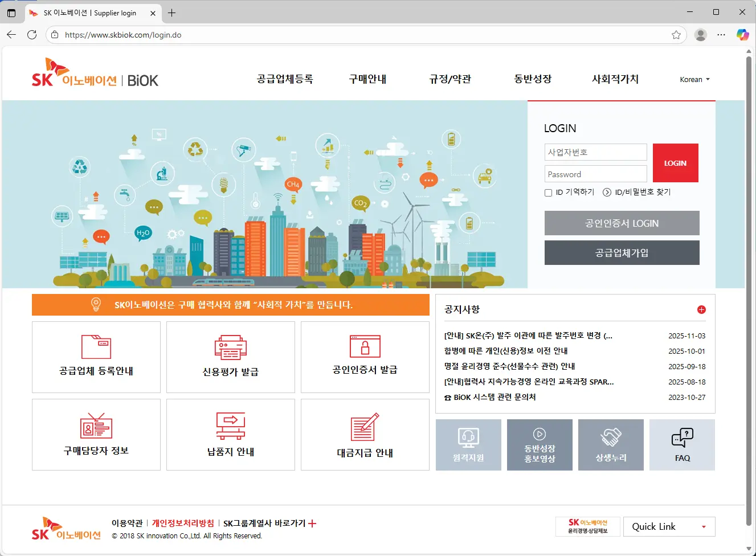Open the Copilot icon in browser toolbar
This screenshot has width=756, height=556.
(x=742, y=35)
